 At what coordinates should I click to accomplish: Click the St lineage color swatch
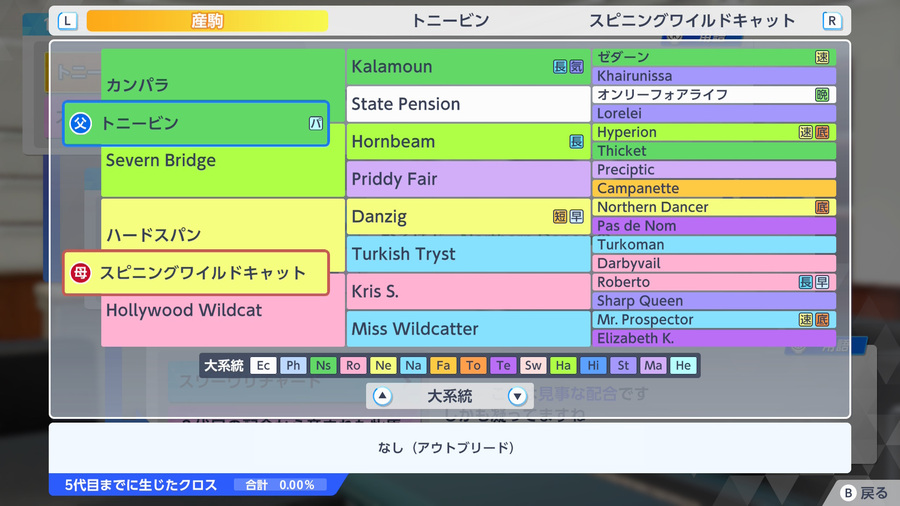623,365
